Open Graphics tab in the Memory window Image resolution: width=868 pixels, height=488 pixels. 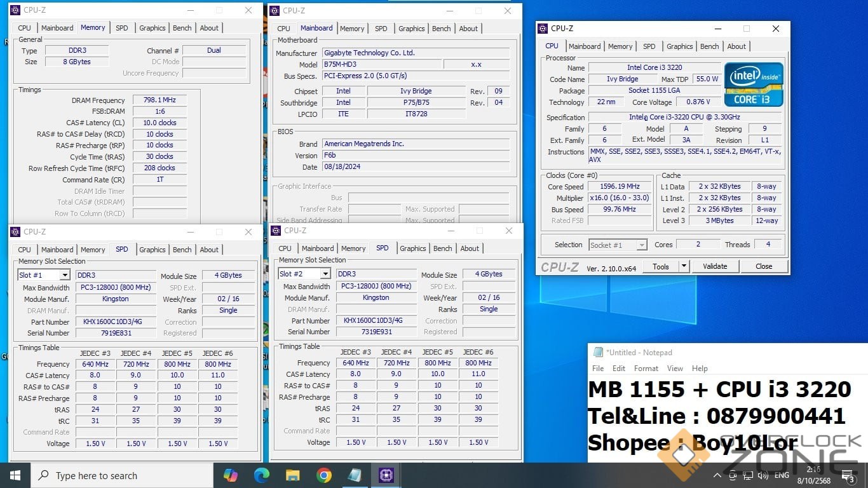(x=152, y=28)
